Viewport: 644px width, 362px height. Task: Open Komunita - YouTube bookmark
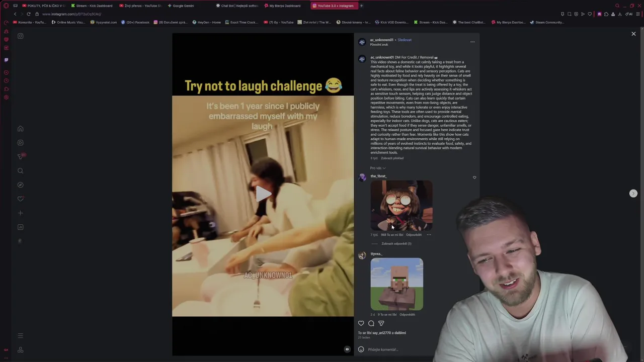pos(30,22)
